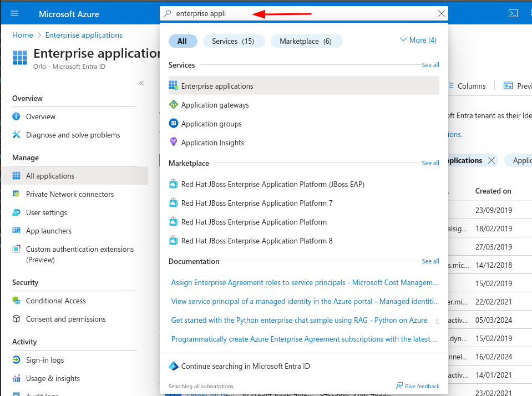Click the Give feedback link
The image size is (532, 396).
point(418,386)
